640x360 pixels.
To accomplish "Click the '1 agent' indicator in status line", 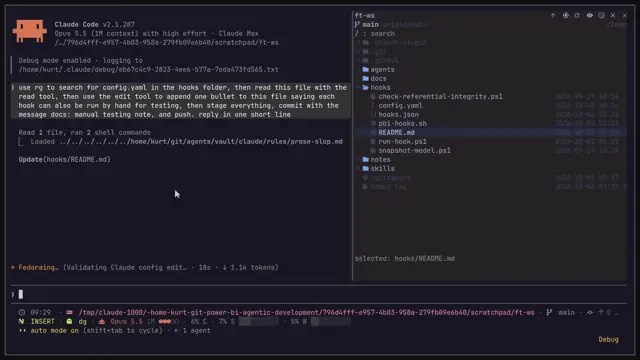I will click(196, 331).
